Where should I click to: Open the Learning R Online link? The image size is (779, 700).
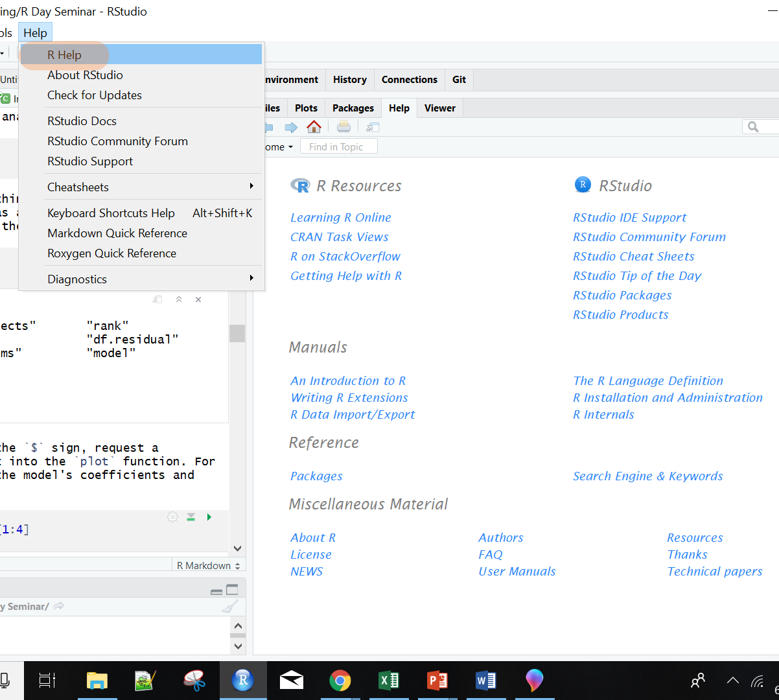pos(341,217)
